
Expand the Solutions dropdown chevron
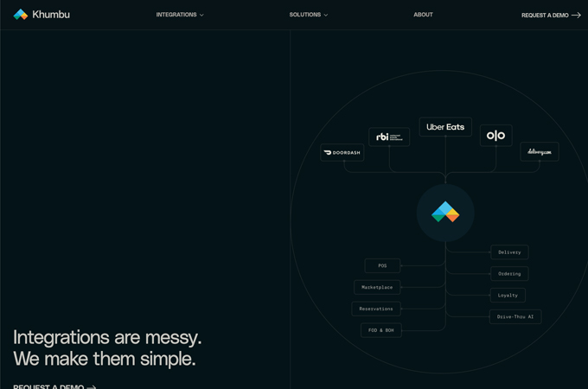(326, 15)
